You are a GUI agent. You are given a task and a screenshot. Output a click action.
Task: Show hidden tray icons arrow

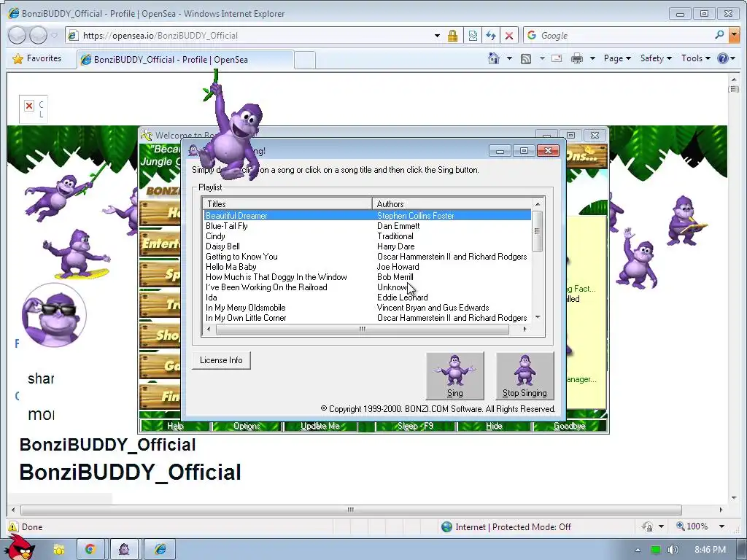pyautogui.click(x=638, y=550)
